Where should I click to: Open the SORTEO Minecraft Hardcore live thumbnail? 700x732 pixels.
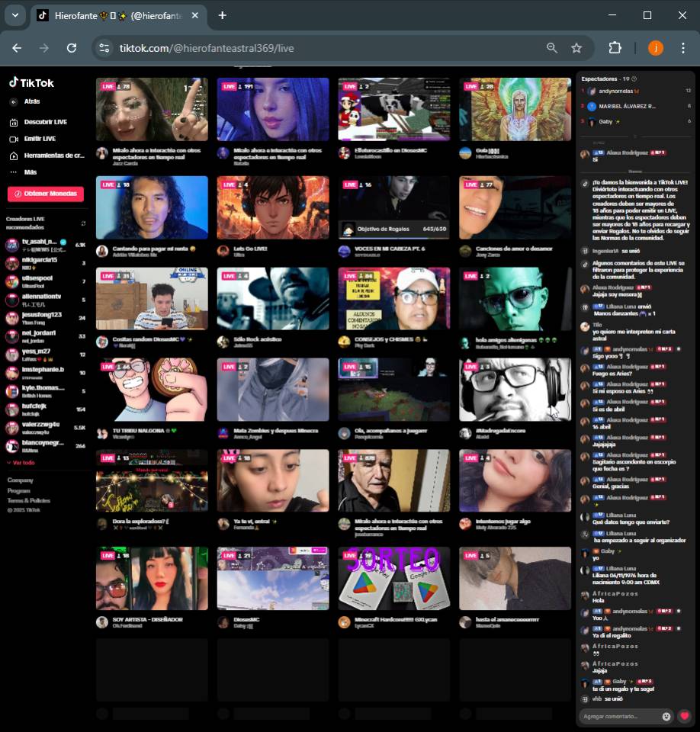click(x=393, y=579)
